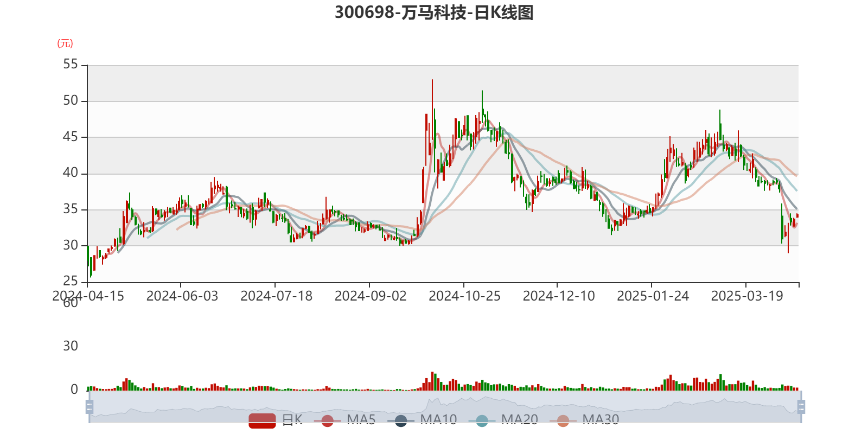
Task: Click the 55 price axis label
Action: coord(71,65)
